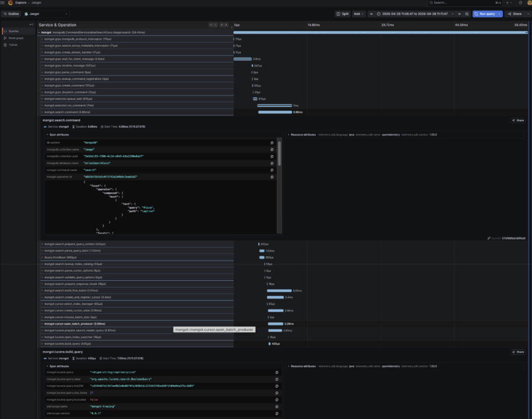
Task: Copy the mongot.operation.id attribute value
Action: (x=272, y=177)
